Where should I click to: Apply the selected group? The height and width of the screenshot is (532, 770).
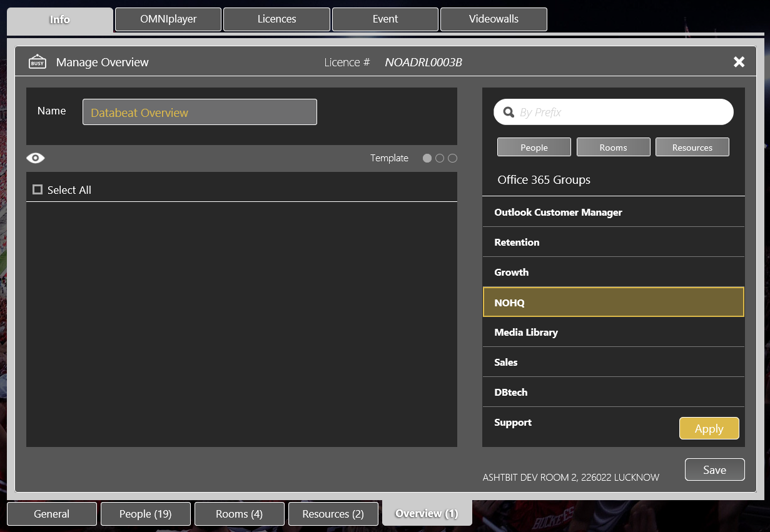click(709, 429)
